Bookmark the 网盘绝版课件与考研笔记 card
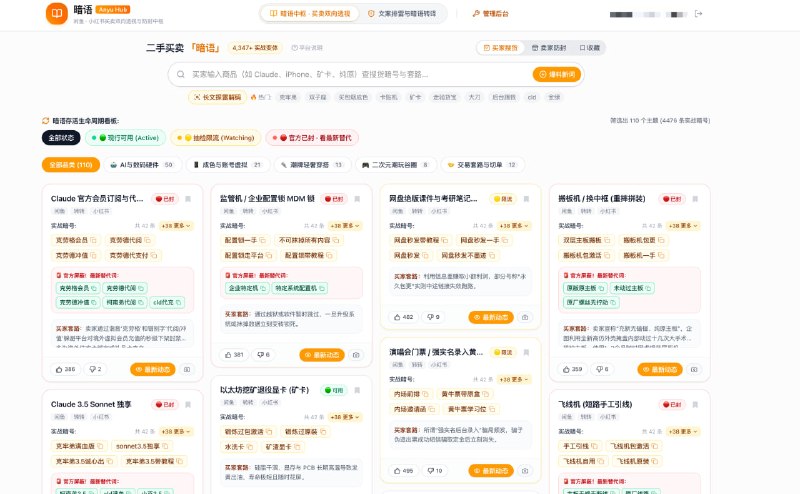This screenshot has height=494, width=800. pyautogui.click(x=526, y=199)
